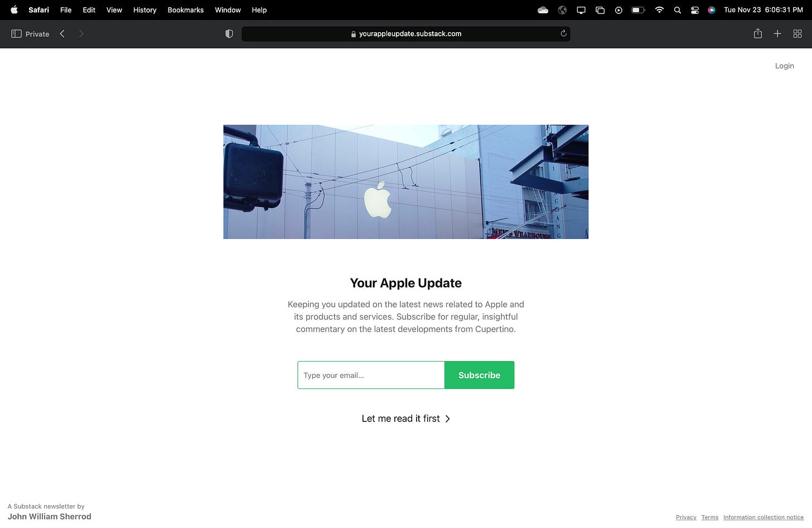Open Spotlight search

pos(677,10)
